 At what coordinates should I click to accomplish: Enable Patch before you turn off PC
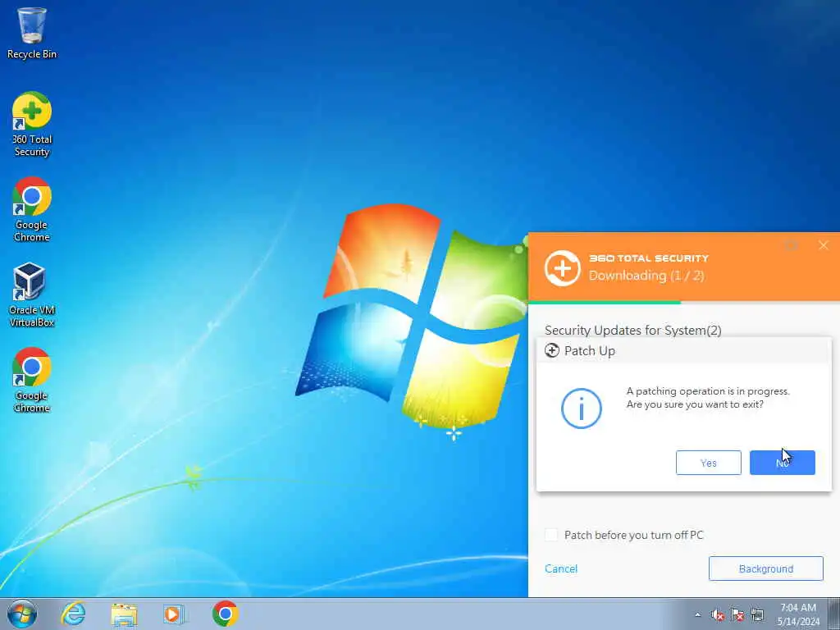551,535
